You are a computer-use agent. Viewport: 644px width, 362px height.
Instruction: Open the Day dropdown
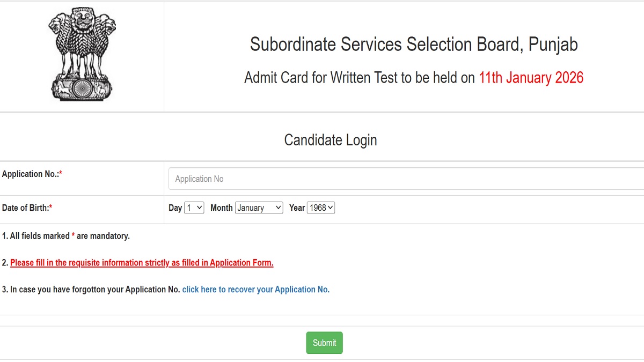click(194, 208)
